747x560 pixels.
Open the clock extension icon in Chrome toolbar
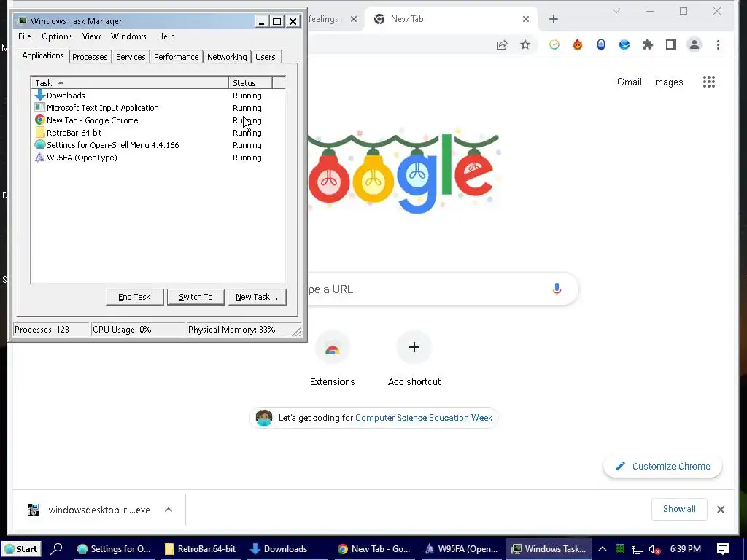(x=554, y=44)
